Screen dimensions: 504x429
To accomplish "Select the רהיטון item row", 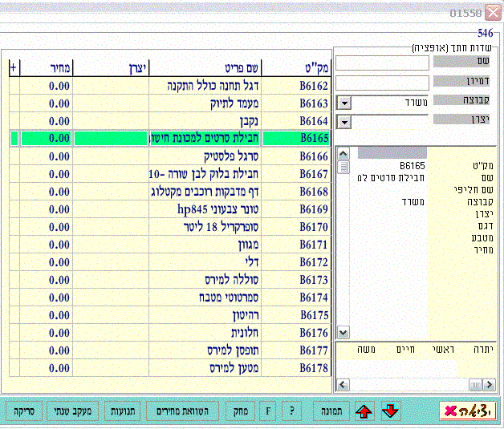I will click(169, 315).
